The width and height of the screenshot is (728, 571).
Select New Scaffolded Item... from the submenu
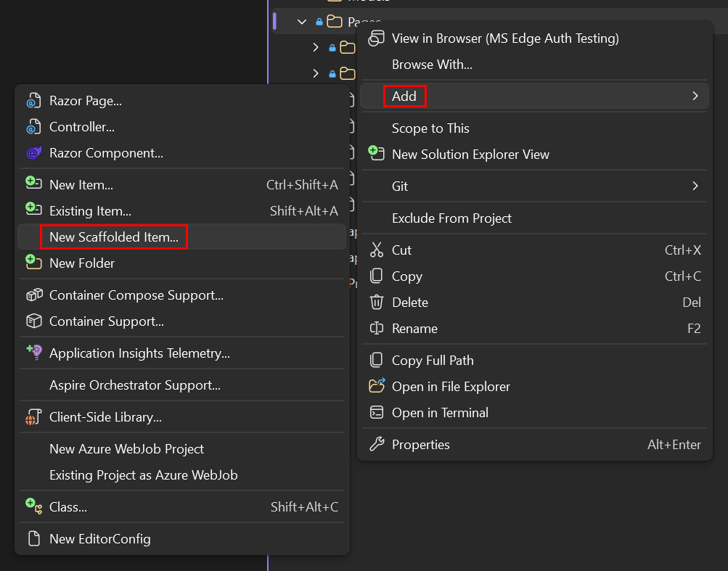pyautogui.click(x=181, y=237)
